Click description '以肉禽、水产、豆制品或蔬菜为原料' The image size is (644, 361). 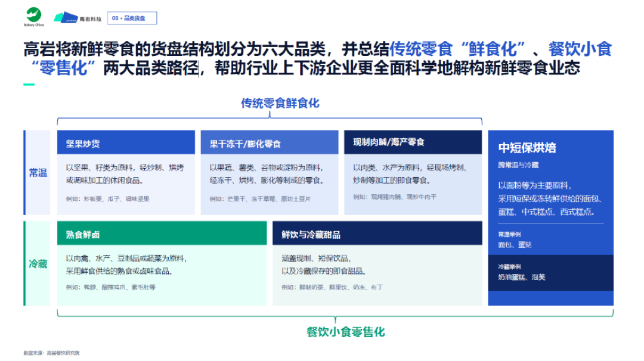point(126,259)
